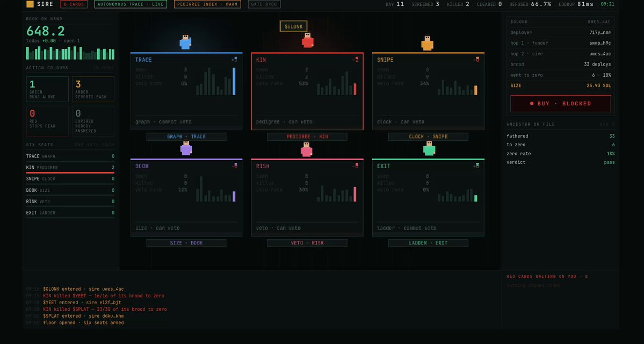Image resolution: width=644 pixels, height=344 pixels.
Task: Click the book on hand bar chart
Action: point(70,53)
